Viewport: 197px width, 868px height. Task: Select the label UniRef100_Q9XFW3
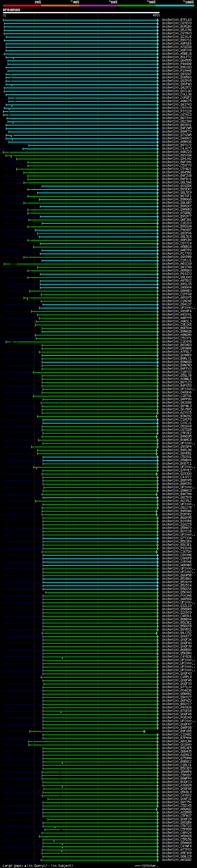(x=177, y=84)
